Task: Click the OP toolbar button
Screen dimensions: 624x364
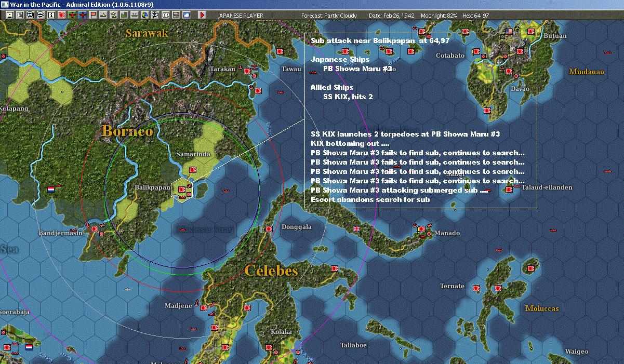Action: click(x=165, y=16)
